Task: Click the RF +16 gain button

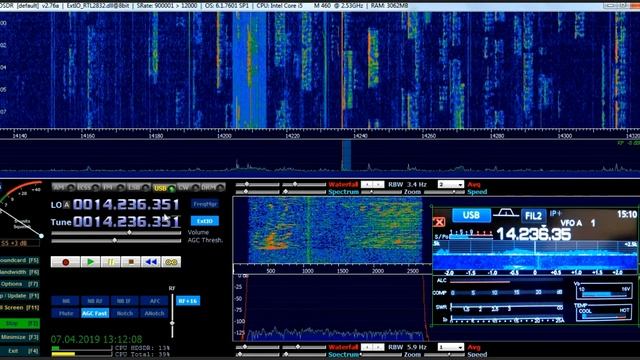Action: click(188, 301)
